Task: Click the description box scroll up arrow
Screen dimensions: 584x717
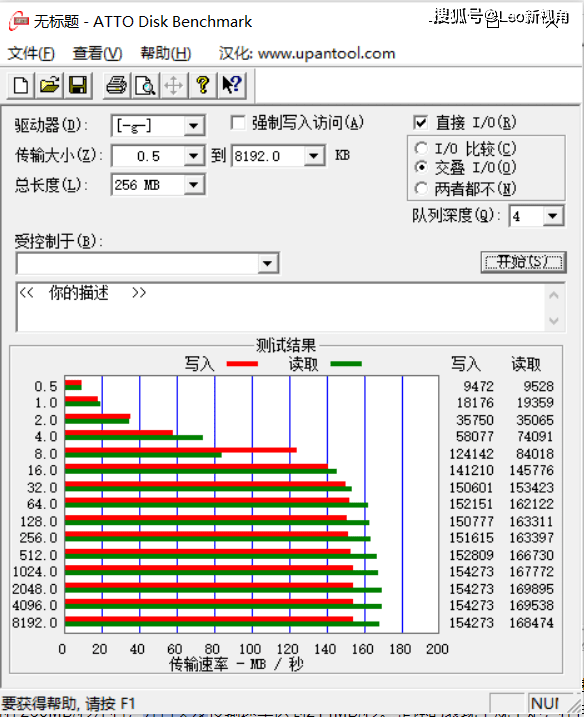Action: pyautogui.click(x=554, y=295)
